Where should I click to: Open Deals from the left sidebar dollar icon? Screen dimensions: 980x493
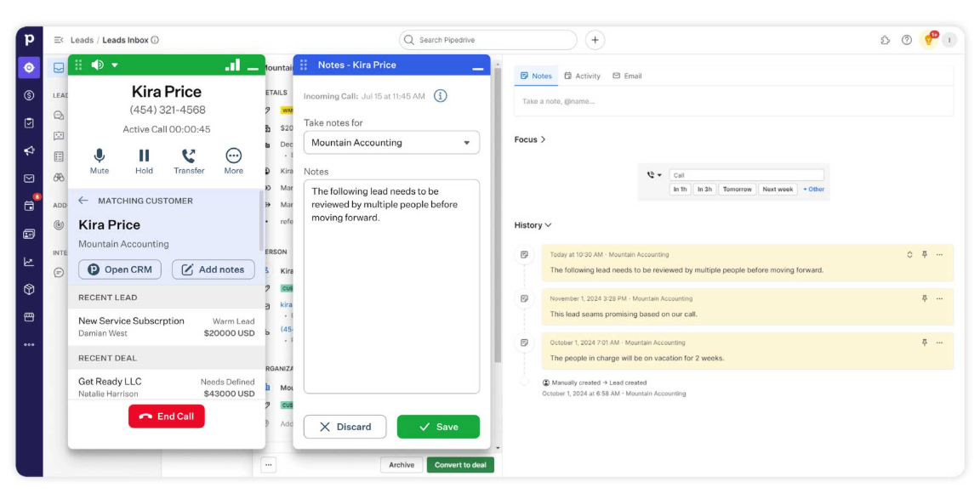tap(29, 95)
